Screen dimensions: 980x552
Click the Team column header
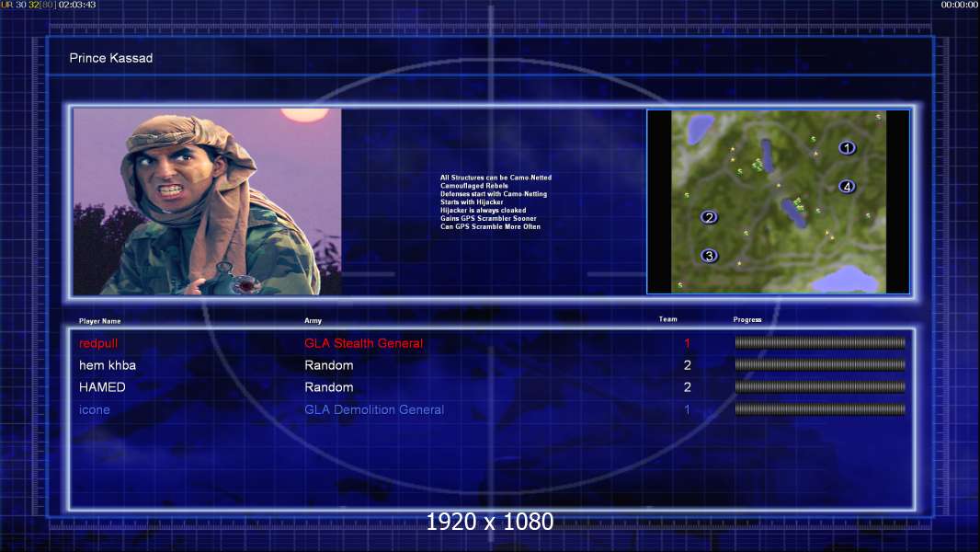pos(668,319)
